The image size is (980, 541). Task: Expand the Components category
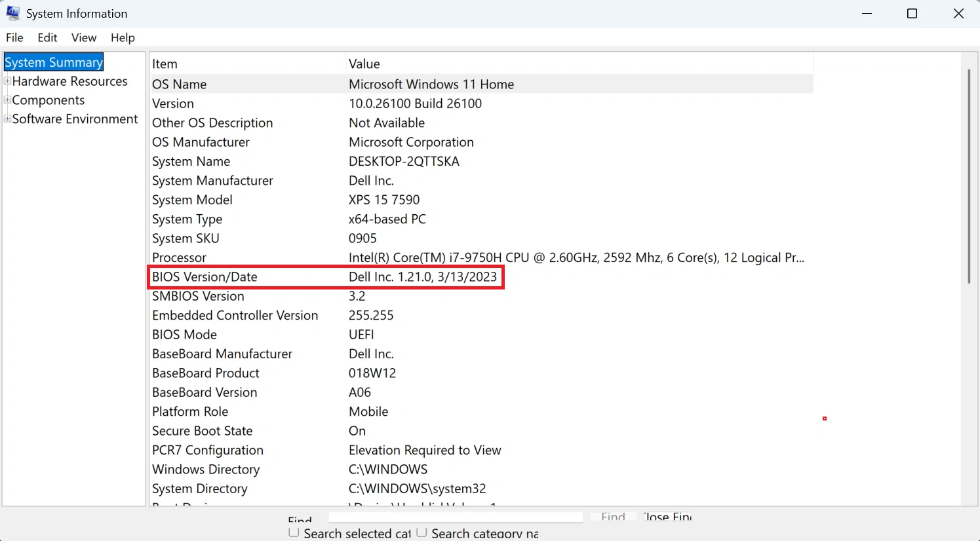tap(7, 100)
